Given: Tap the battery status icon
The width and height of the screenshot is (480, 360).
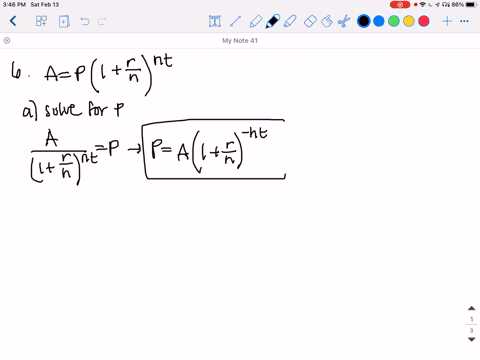Looking at the screenshot, I should [472, 5].
